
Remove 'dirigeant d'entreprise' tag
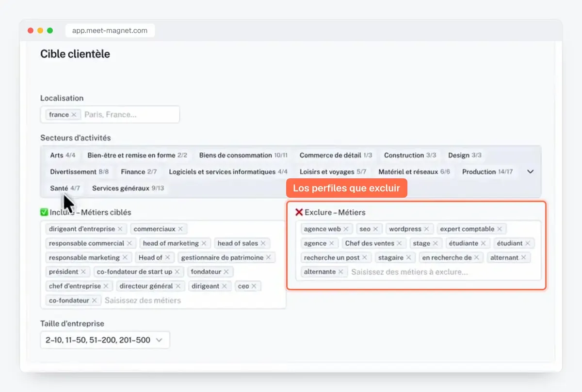pos(120,229)
